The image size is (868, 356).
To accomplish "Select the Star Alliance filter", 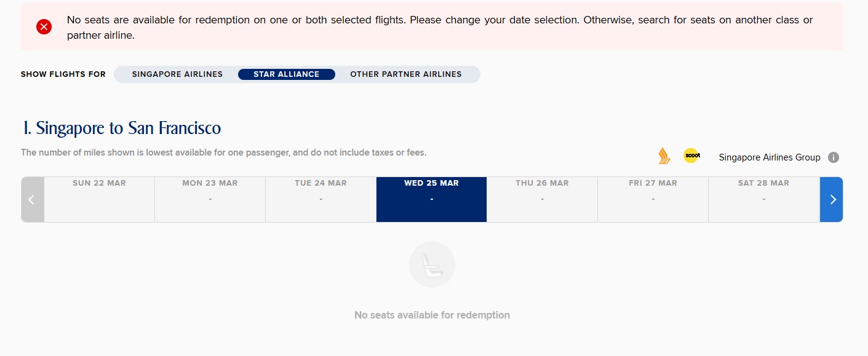I will 287,74.
